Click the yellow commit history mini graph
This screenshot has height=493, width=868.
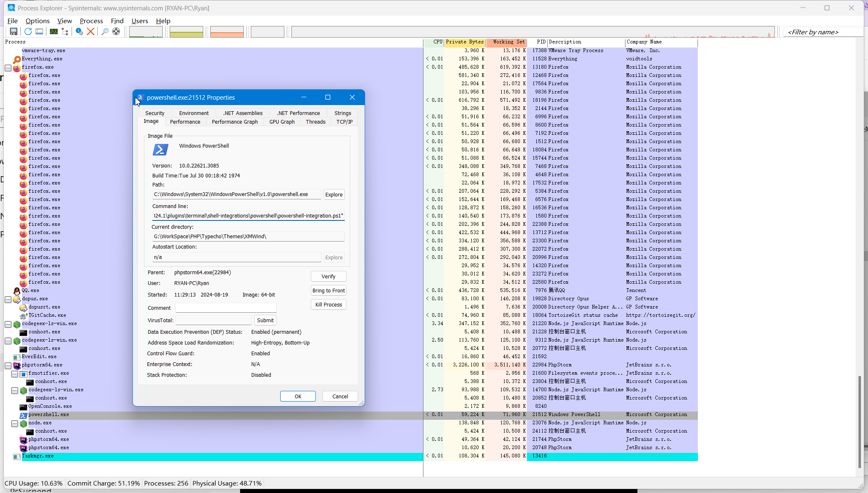point(186,32)
